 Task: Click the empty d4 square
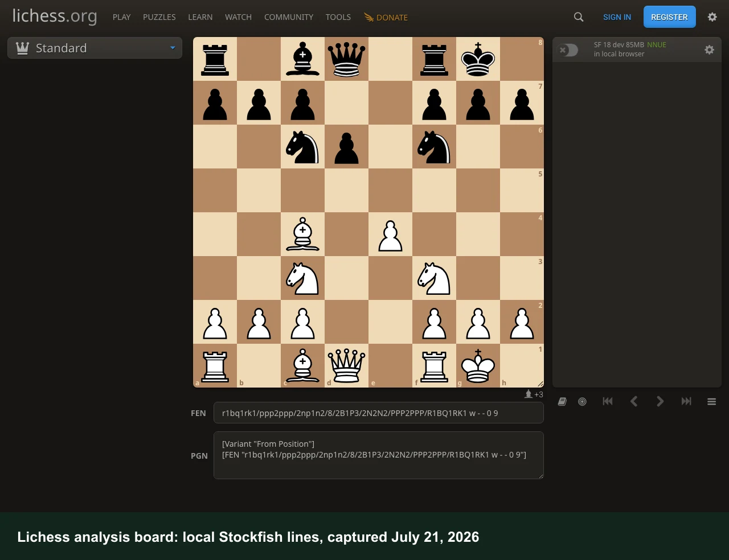tap(346, 234)
